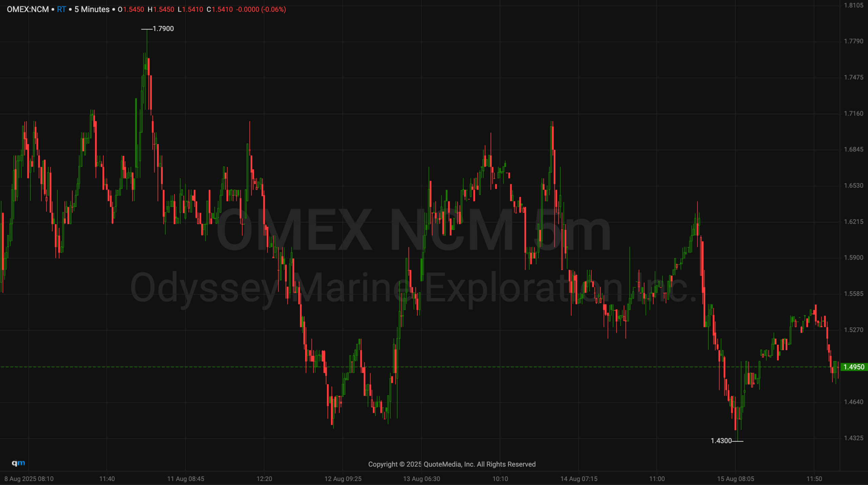Click the 1.5900 price axis label
Image resolution: width=868 pixels, height=485 pixels.
[853, 258]
